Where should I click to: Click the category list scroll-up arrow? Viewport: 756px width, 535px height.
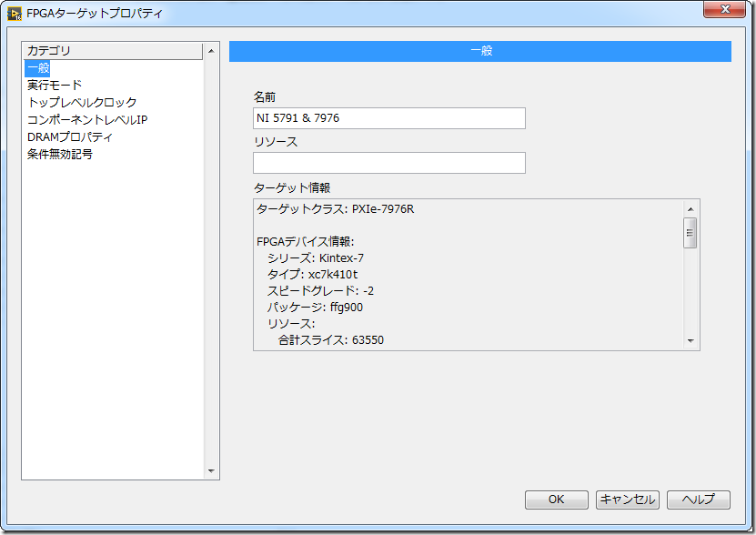(211, 51)
